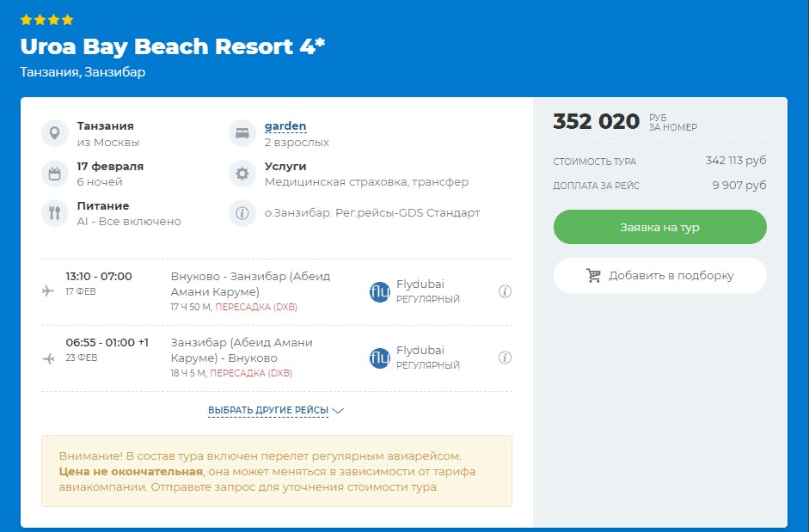The image size is (809, 532).
Task: Click Добавить в подборку button
Action: [x=659, y=276]
